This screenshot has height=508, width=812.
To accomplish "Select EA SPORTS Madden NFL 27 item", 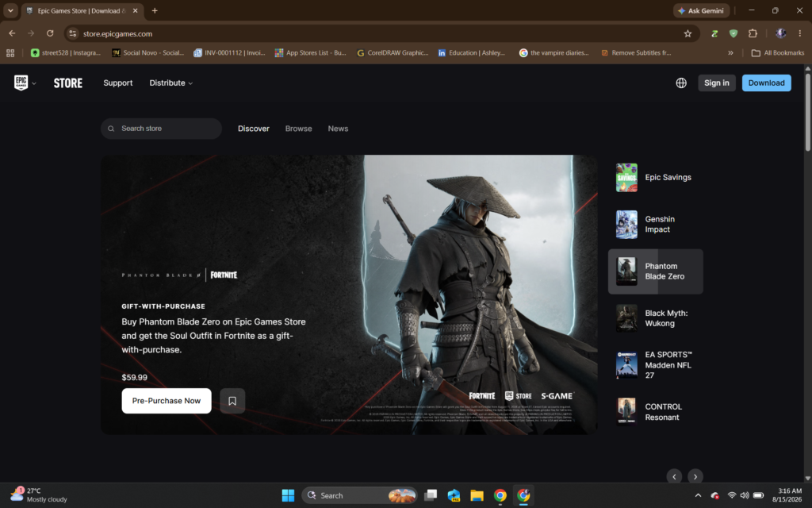I will (655, 365).
